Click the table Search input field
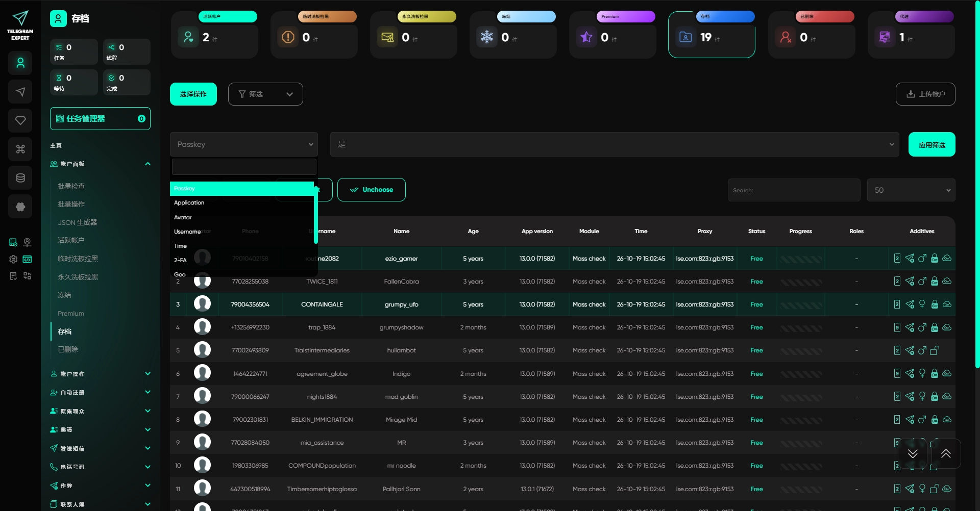This screenshot has width=980, height=511. point(794,190)
